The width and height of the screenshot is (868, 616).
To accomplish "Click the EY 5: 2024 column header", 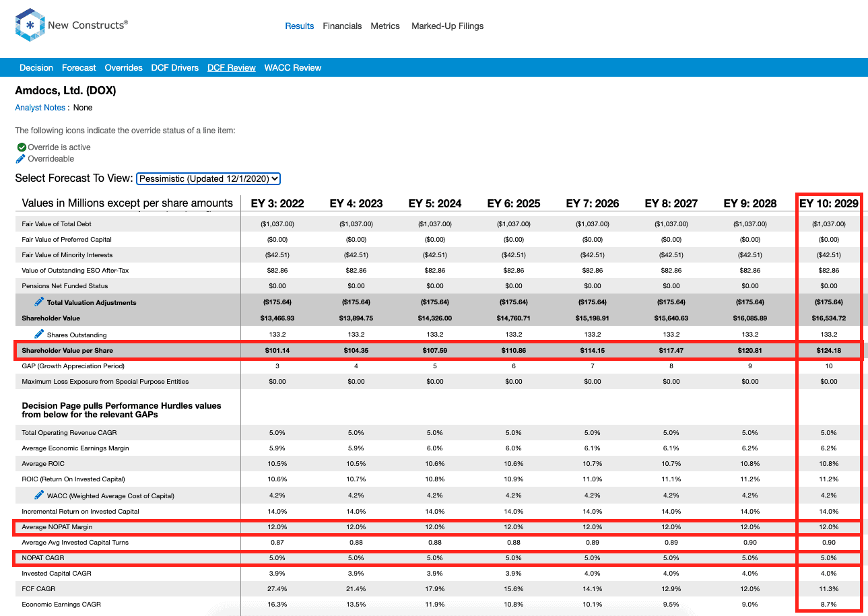I will point(435,203).
